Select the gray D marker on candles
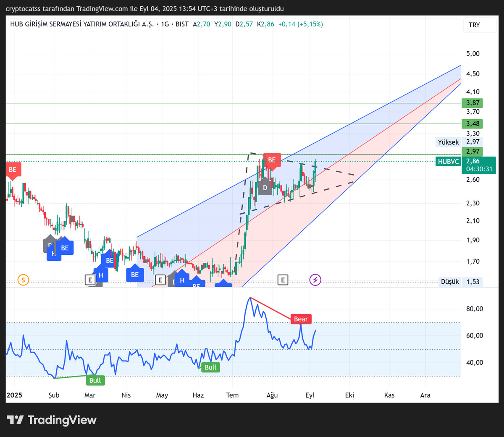504x437 pixels. pyautogui.click(x=265, y=187)
